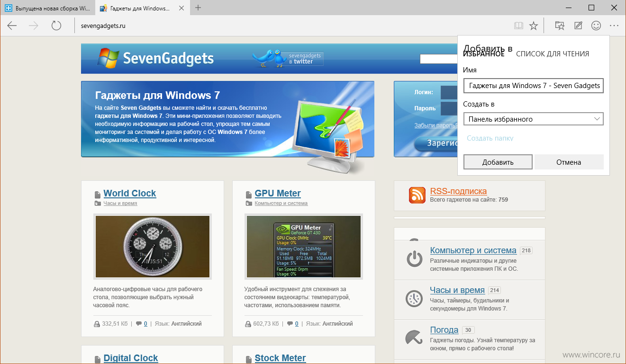Viewport: 626px width, 364px height.
Task: Open the Hub favorites list icon
Action: point(560,26)
